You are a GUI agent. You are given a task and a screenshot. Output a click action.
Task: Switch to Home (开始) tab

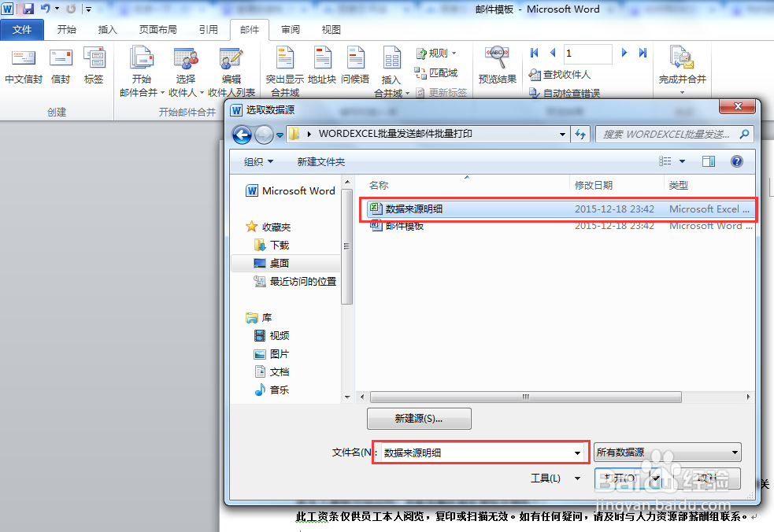pyautogui.click(x=67, y=30)
